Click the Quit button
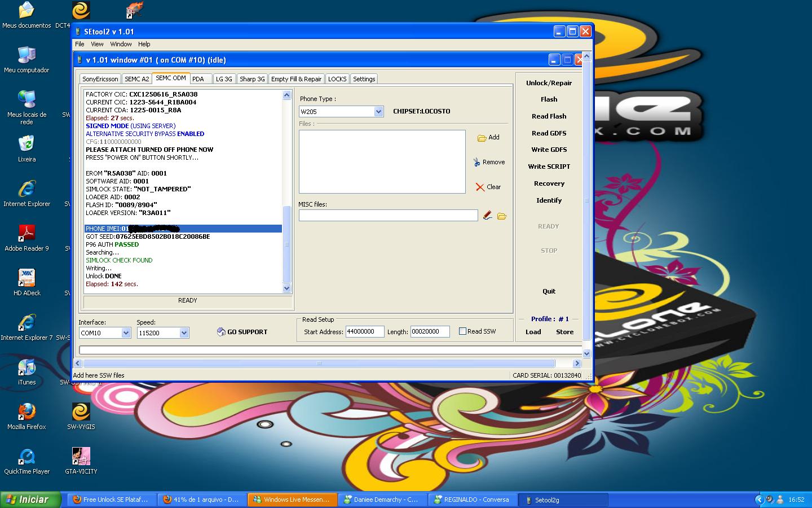The image size is (812, 508). point(549,291)
